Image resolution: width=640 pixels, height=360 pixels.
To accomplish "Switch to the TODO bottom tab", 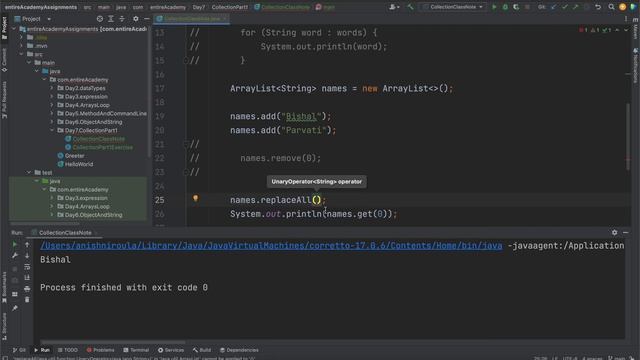I will (67, 350).
